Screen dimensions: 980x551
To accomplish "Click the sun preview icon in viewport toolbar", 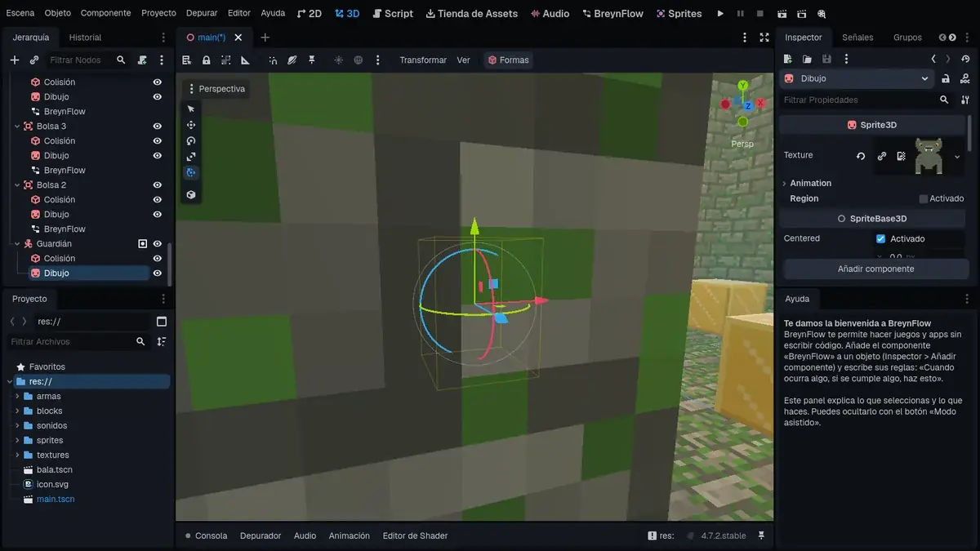I will coord(339,60).
